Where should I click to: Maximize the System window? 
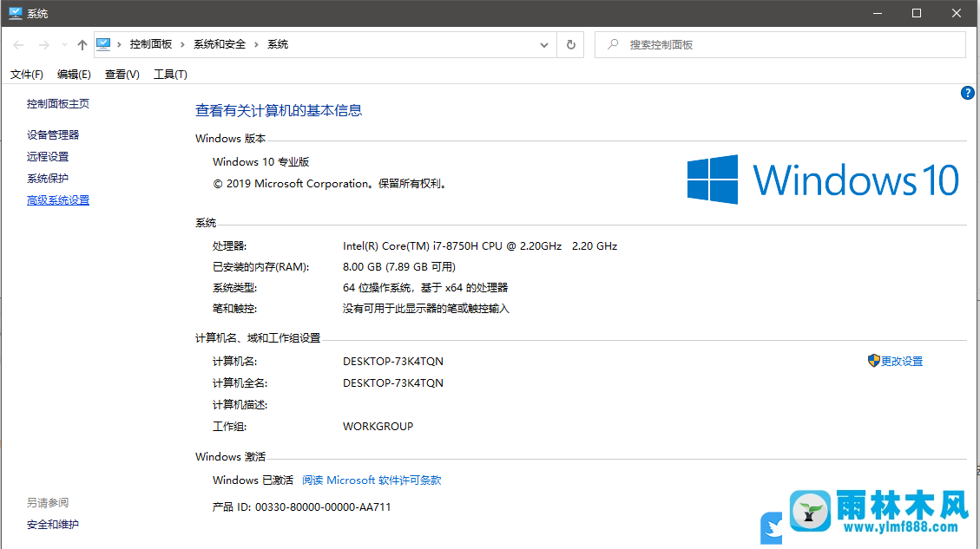(917, 13)
